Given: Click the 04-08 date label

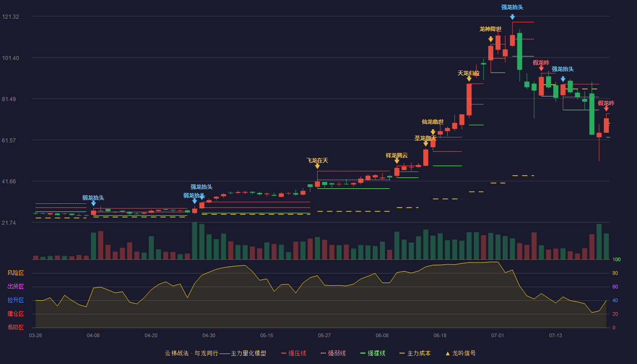Looking at the screenshot, I should coord(93,335).
